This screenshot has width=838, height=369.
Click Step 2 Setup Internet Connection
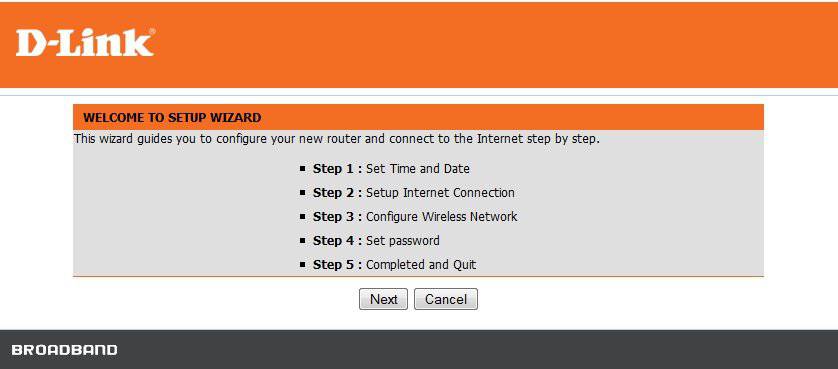click(x=414, y=193)
